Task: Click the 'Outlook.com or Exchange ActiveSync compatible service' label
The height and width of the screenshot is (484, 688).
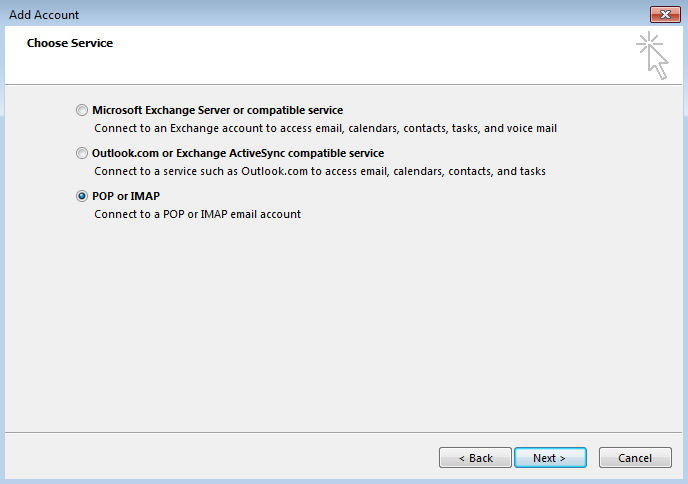Action: [x=238, y=153]
